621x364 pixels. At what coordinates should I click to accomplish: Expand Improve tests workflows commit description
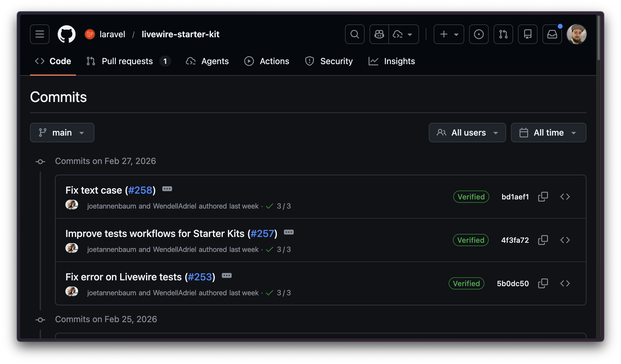(x=289, y=232)
